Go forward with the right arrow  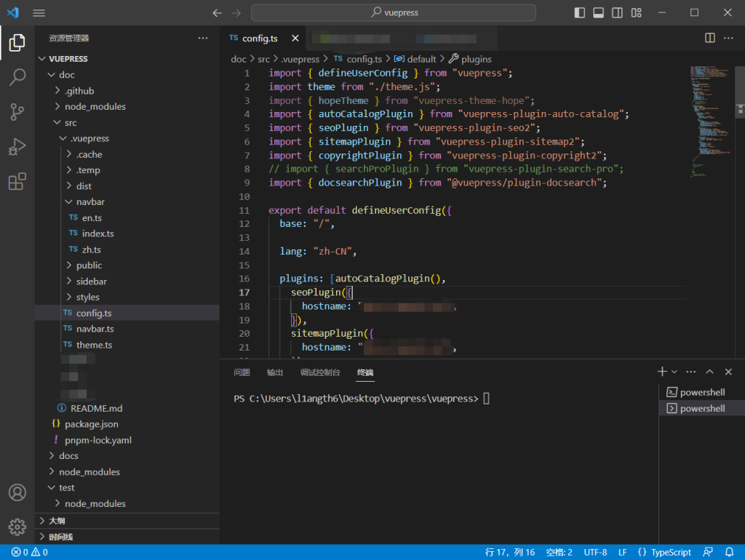236,13
